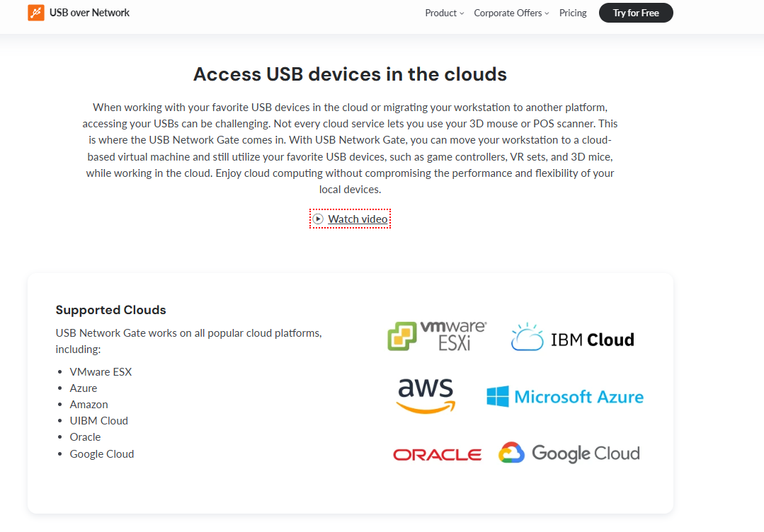The height and width of the screenshot is (532, 764).
Task: Click the orange USB over Network logo icon
Action: [x=36, y=13]
